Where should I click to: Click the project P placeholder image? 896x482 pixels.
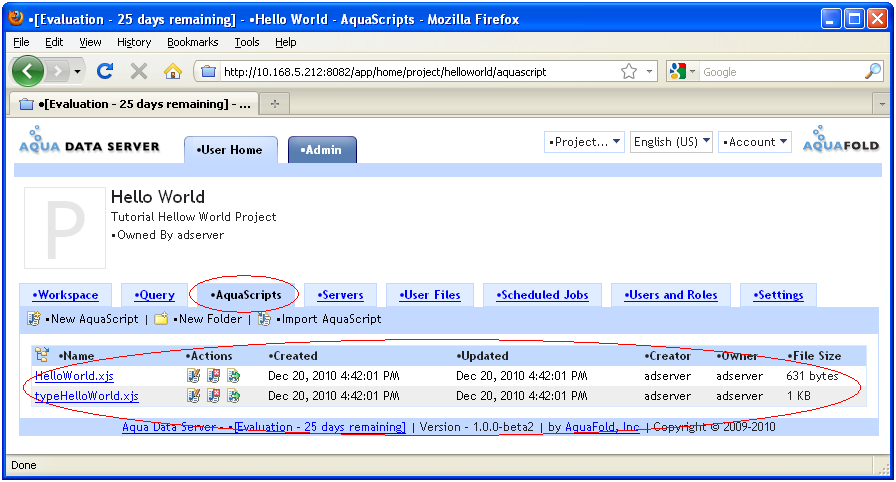point(65,227)
